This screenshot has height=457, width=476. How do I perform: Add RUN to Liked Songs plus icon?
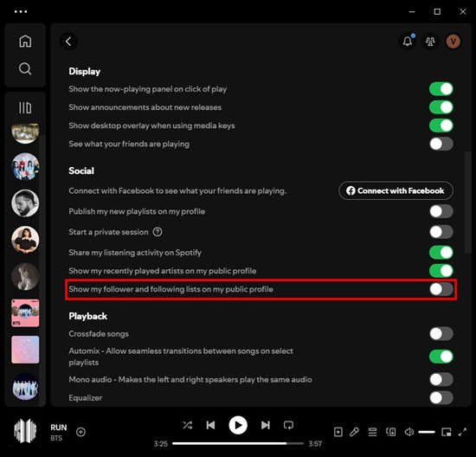tap(80, 432)
